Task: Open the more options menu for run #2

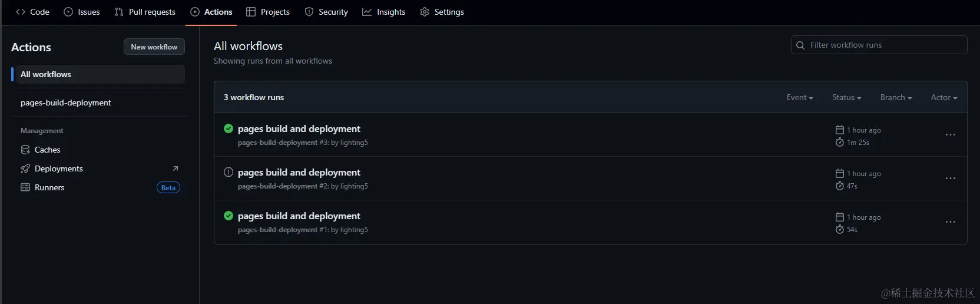Action: [951, 179]
